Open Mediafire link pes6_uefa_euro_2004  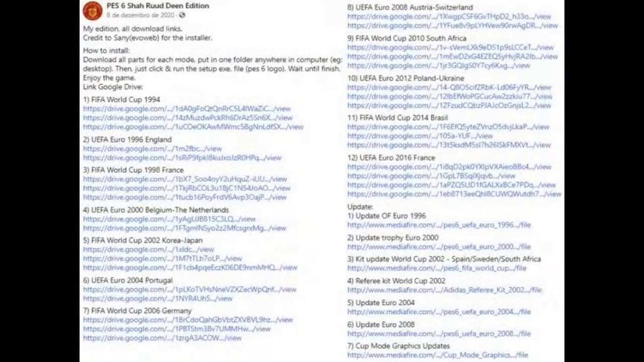(439, 312)
